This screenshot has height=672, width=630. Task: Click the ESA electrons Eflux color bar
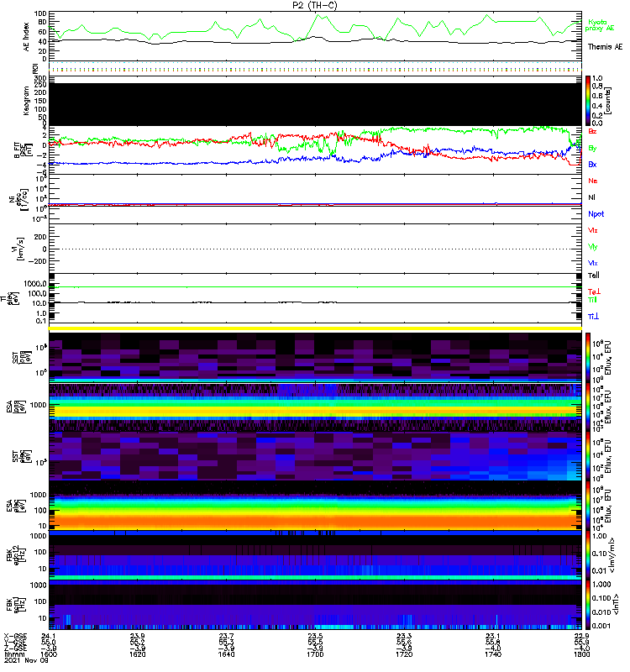click(588, 506)
